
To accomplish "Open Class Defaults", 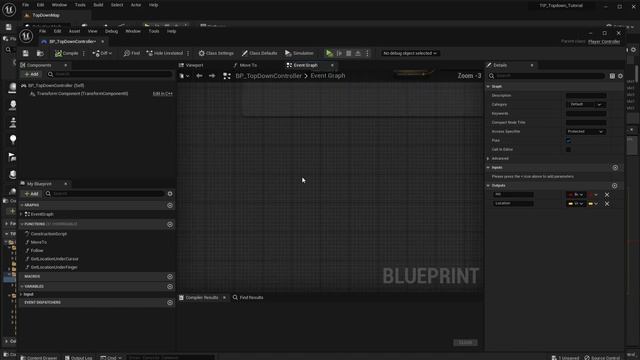I will click(x=259, y=53).
